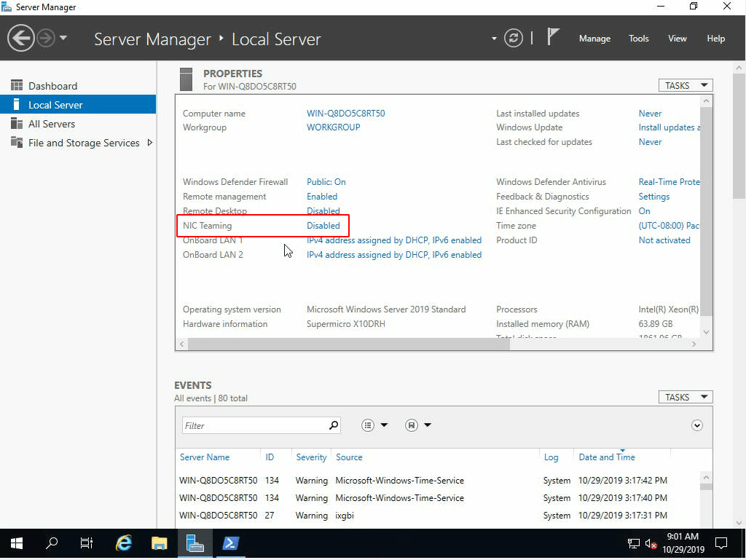Click Disabled next to Remote Desktop
746x560 pixels.
(x=323, y=210)
